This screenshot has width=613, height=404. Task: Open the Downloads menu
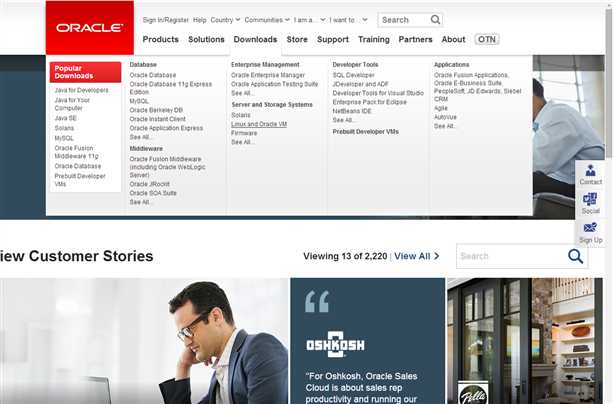pyautogui.click(x=255, y=40)
